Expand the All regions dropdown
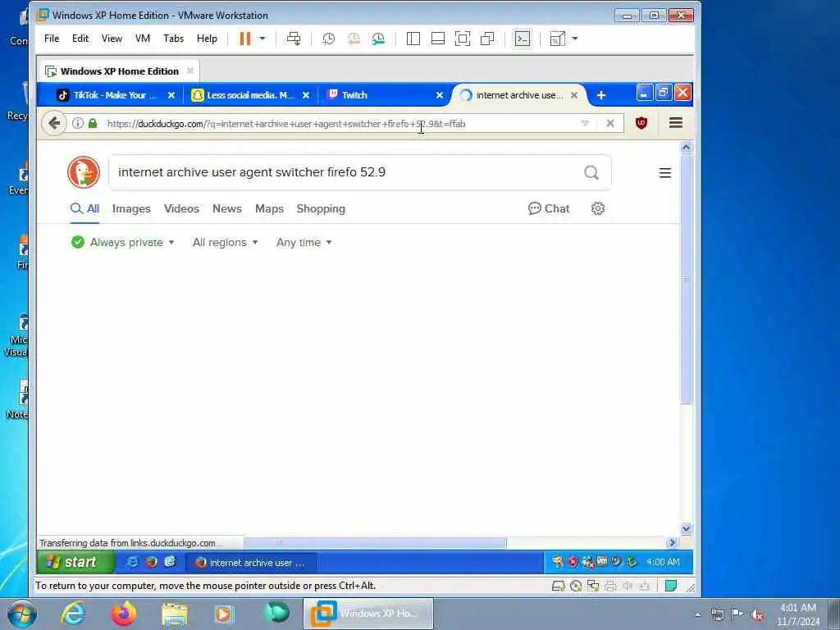 (x=225, y=242)
